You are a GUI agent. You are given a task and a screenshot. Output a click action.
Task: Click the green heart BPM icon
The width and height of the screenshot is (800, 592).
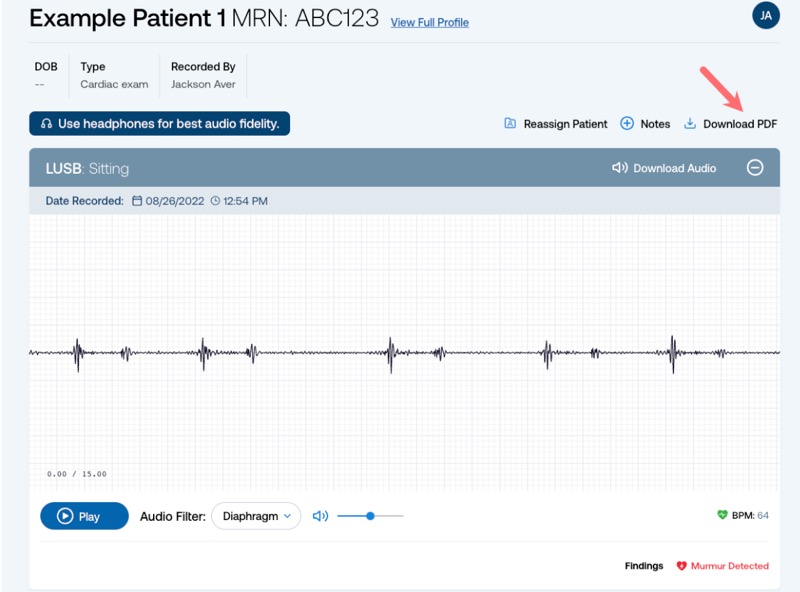click(722, 515)
